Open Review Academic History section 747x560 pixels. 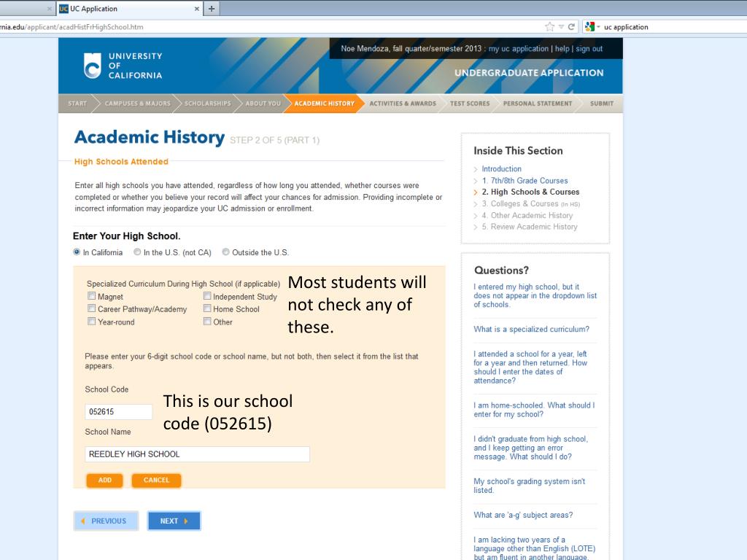[x=530, y=227]
